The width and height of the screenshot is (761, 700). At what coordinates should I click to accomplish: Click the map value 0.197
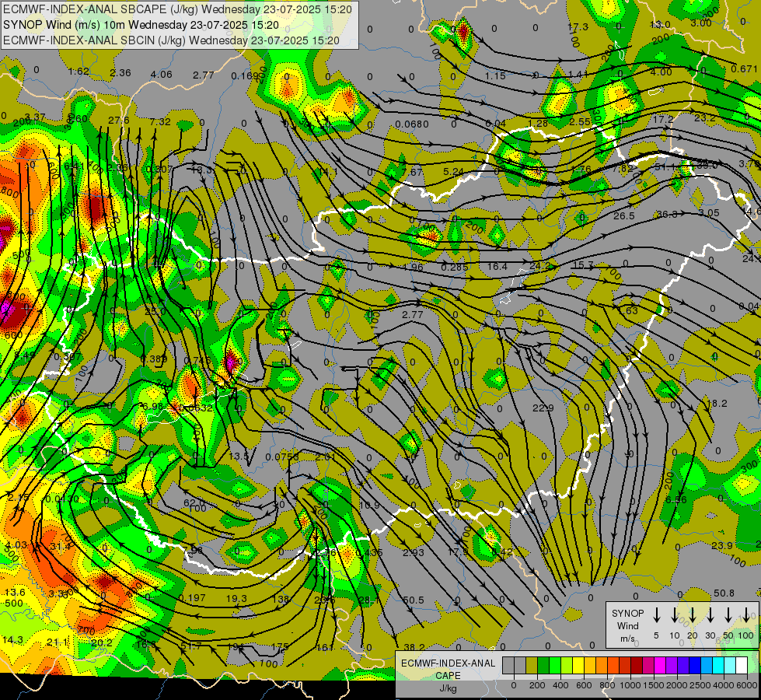click(x=192, y=597)
